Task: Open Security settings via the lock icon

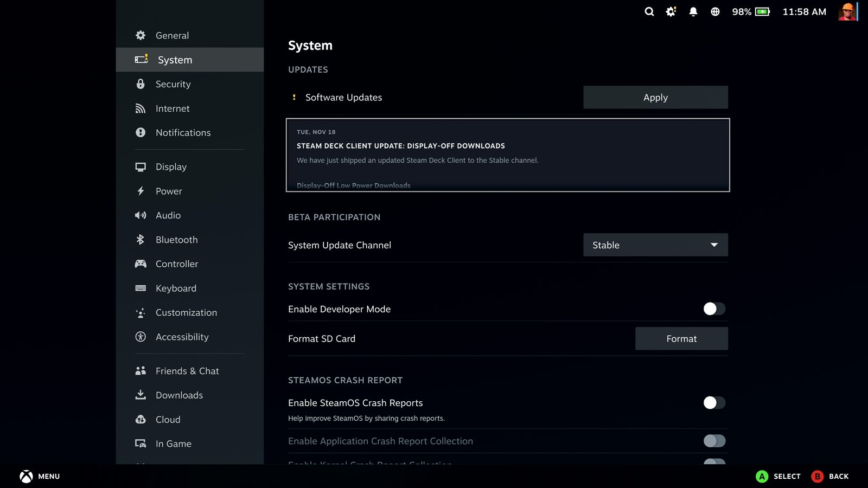Action: [140, 84]
